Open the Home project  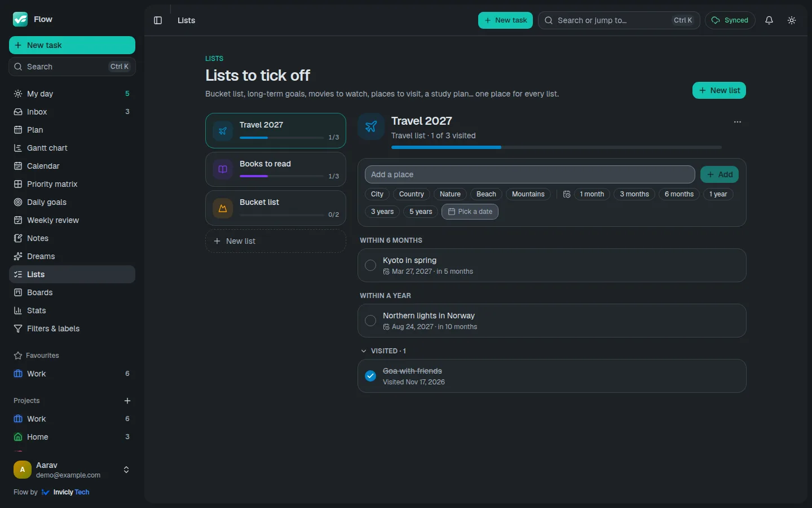72,437
